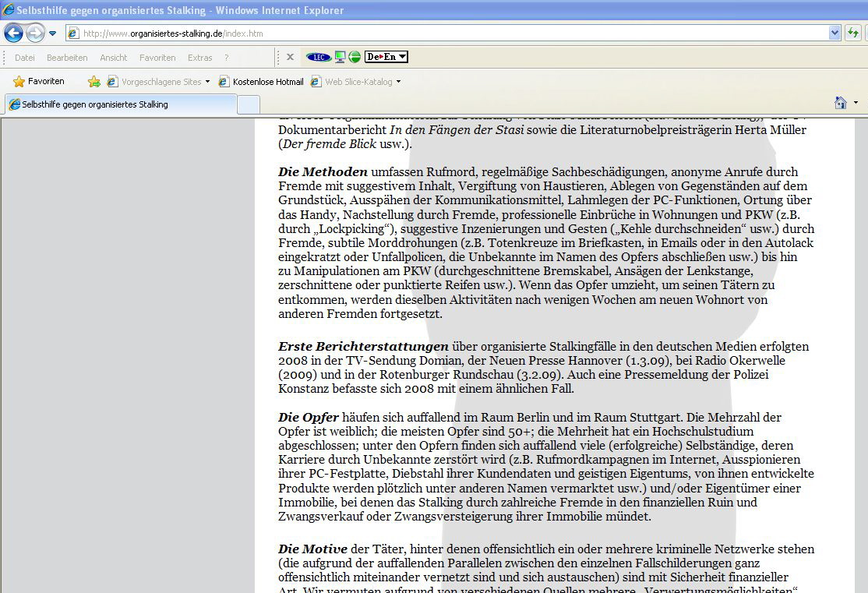868x593 pixels.
Task: Open the Extras menu
Action: pos(199,57)
